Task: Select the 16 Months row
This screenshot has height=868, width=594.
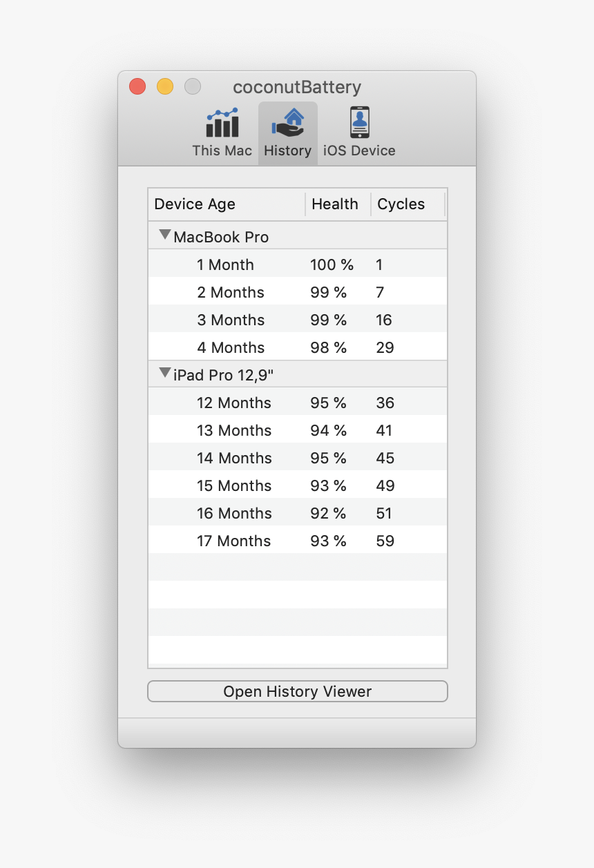Action: pyautogui.click(x=298, y=513)
